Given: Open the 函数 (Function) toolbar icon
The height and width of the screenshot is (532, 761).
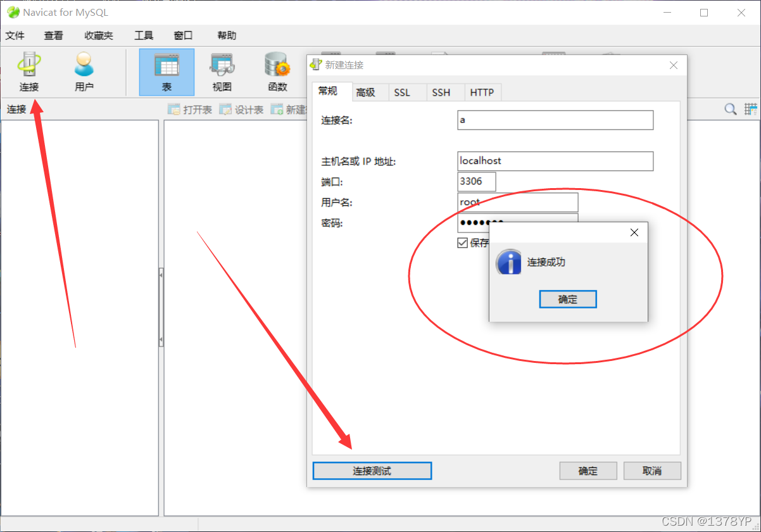Looking at the screenshot, I should pyautogui.click(x=277, y=72).
